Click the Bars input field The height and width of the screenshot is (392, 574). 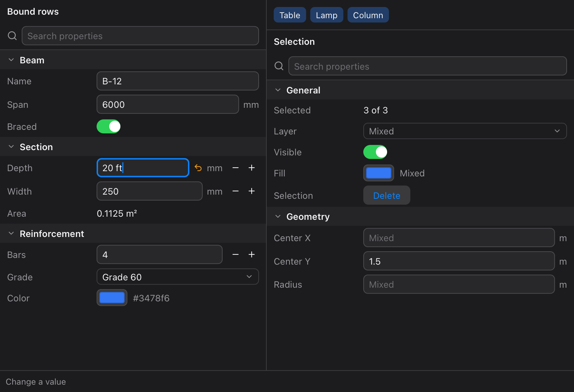tap(160, 254)
